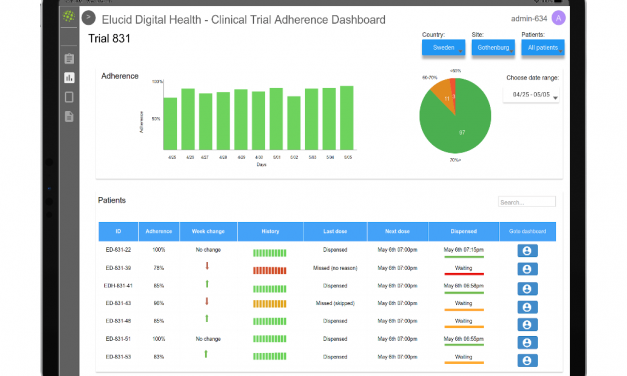The width and height of the screenshot is (627, 376).
Task: Click the Dispensed column header
Action: pos(464,232)
